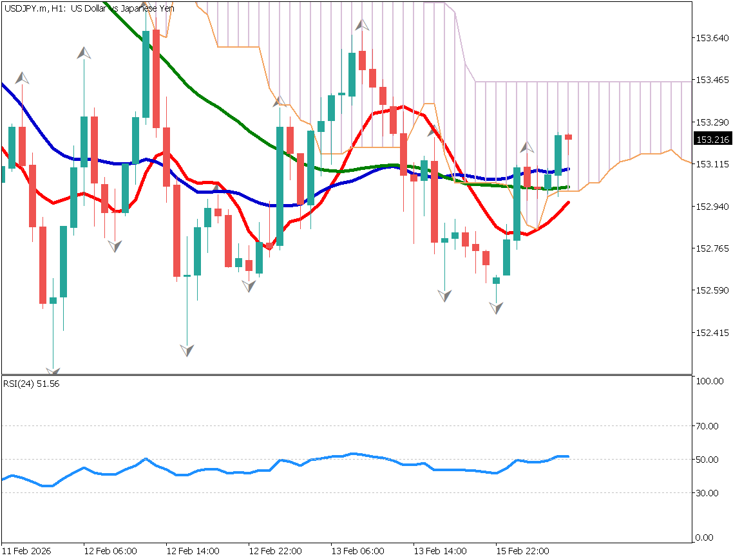The image size is (742, 560).
Task: Click the 70.00 level on the RSI scale
Action: click(x=710, y=426)
